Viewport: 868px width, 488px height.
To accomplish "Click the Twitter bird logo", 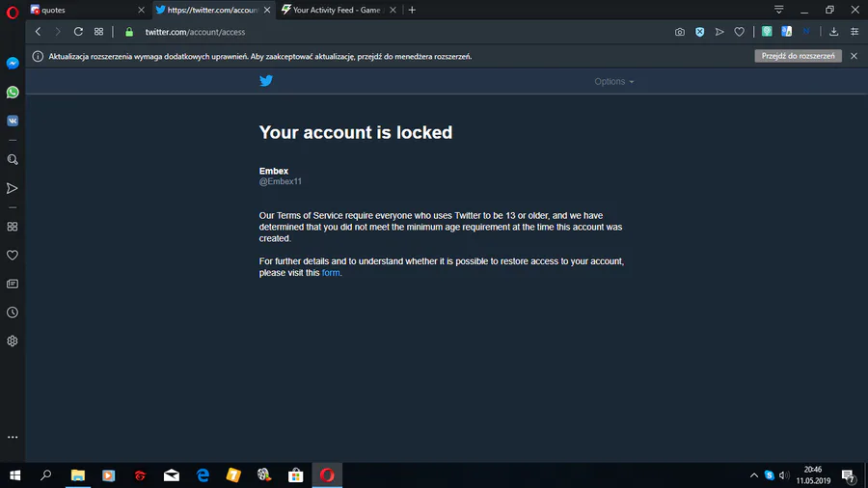I will pos(266,81).
